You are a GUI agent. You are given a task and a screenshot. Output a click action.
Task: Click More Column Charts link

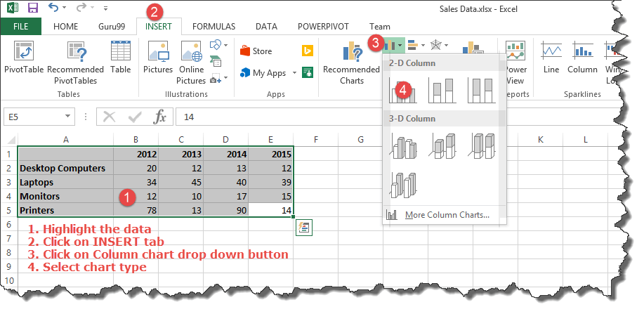click(447, 214)
